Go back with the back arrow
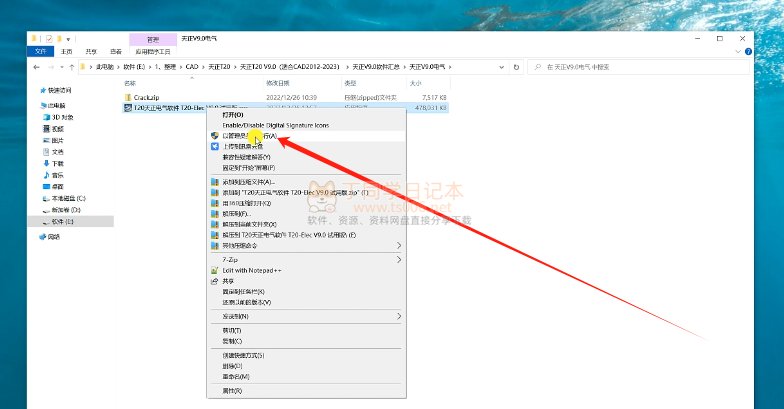 [x=36, y=67]
